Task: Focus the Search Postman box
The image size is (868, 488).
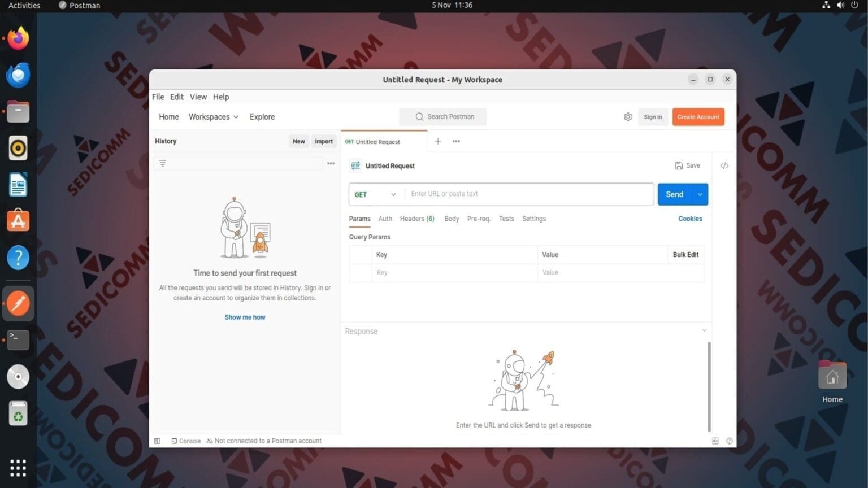Action: (442, 117)
